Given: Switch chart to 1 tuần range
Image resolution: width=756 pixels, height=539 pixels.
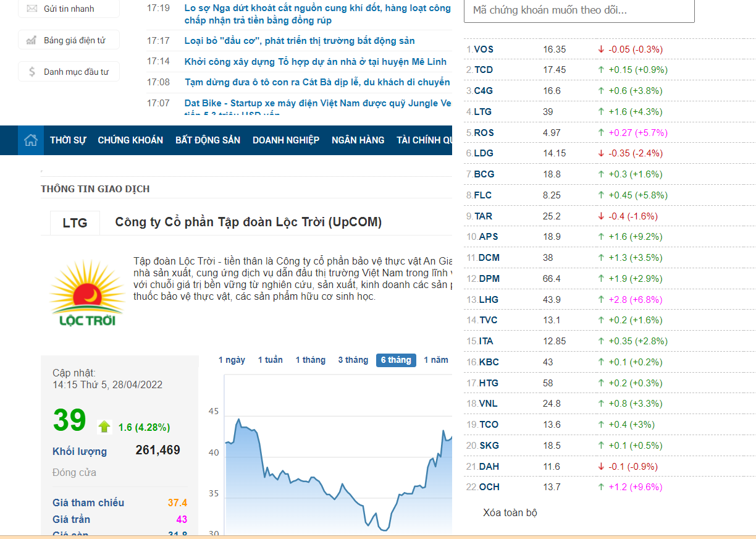Looking at the screenshot, I should 271,360.
